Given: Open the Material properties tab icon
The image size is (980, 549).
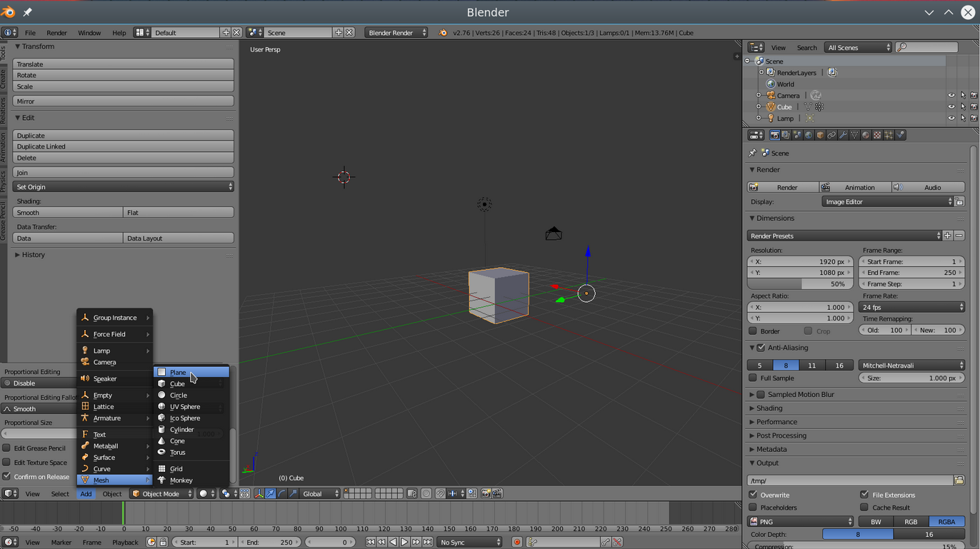Looking at the screenshot, I should (x=866, y=135).
